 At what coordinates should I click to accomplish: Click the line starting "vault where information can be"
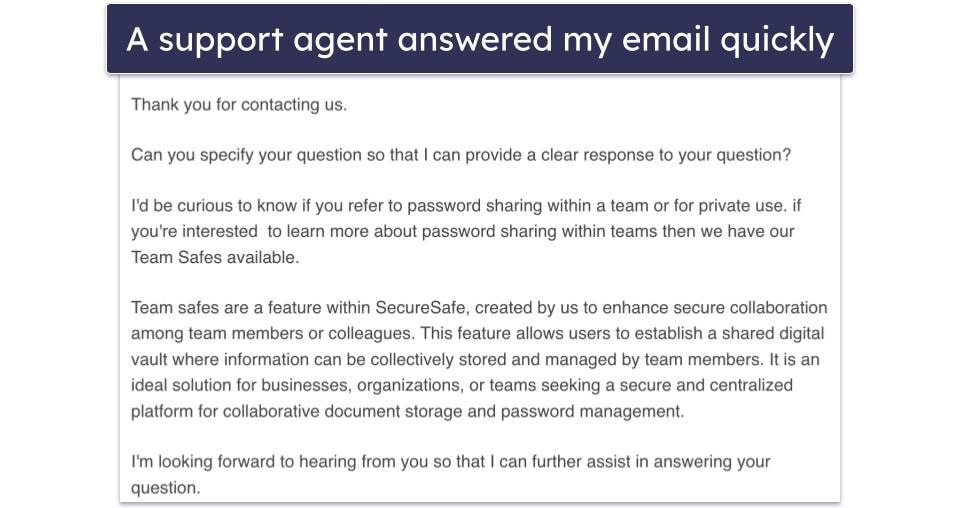tap(475, 359)
